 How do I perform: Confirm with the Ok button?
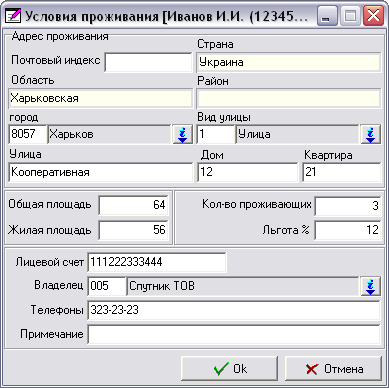click(x=229, y=369)
